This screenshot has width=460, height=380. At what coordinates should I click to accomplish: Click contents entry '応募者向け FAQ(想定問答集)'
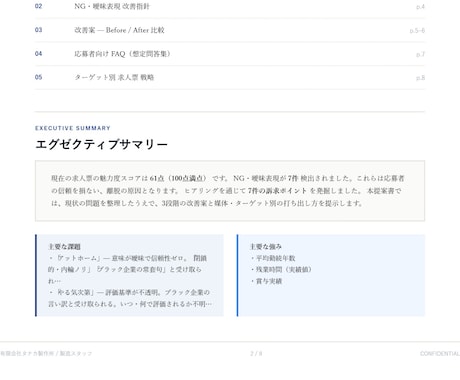(122, 54)
